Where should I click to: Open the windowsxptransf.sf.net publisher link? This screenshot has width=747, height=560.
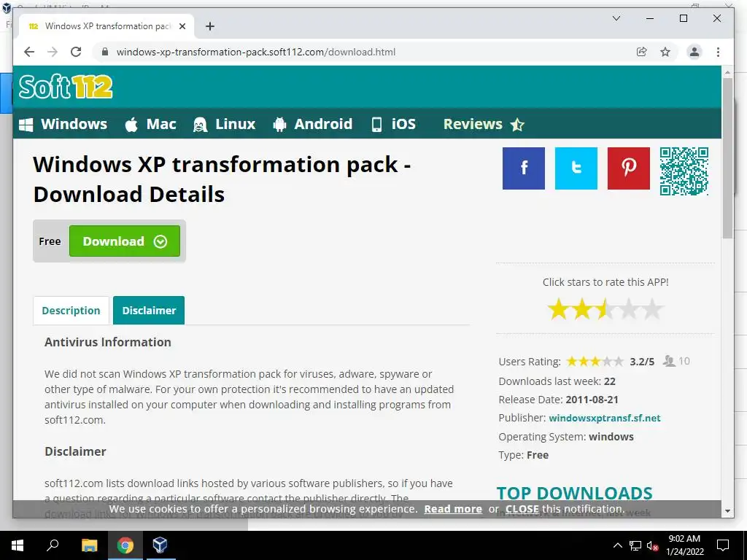coord(605,418)
